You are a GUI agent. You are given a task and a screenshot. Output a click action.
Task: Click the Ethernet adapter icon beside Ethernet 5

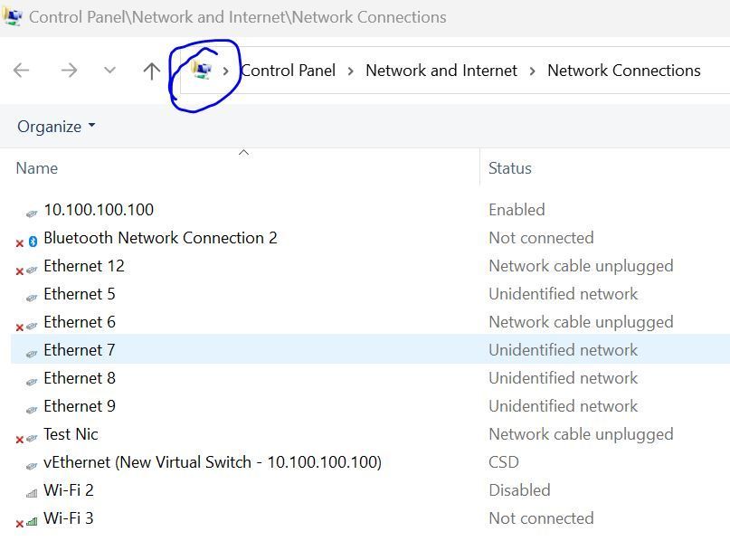pyautogui.click(x=30, y=294)
